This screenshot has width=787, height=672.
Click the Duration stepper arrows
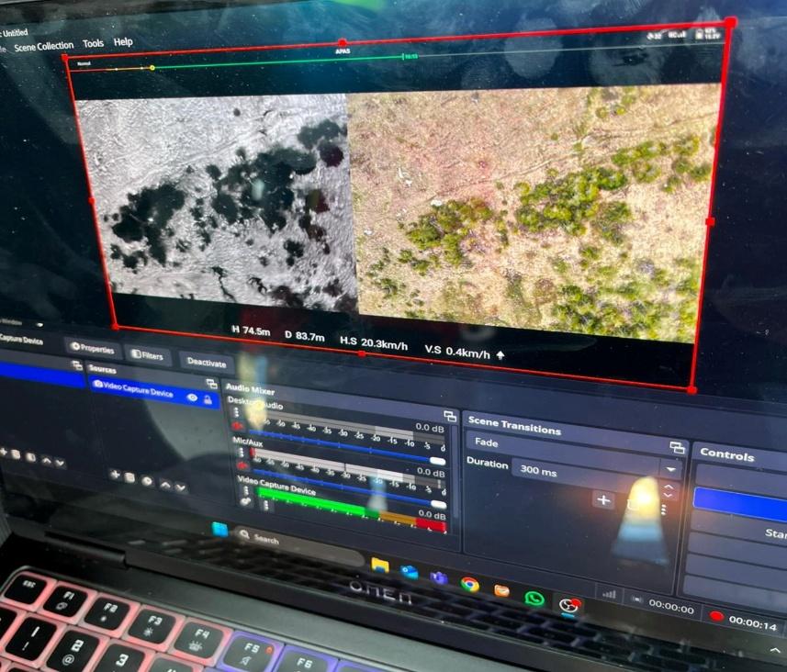669,491
